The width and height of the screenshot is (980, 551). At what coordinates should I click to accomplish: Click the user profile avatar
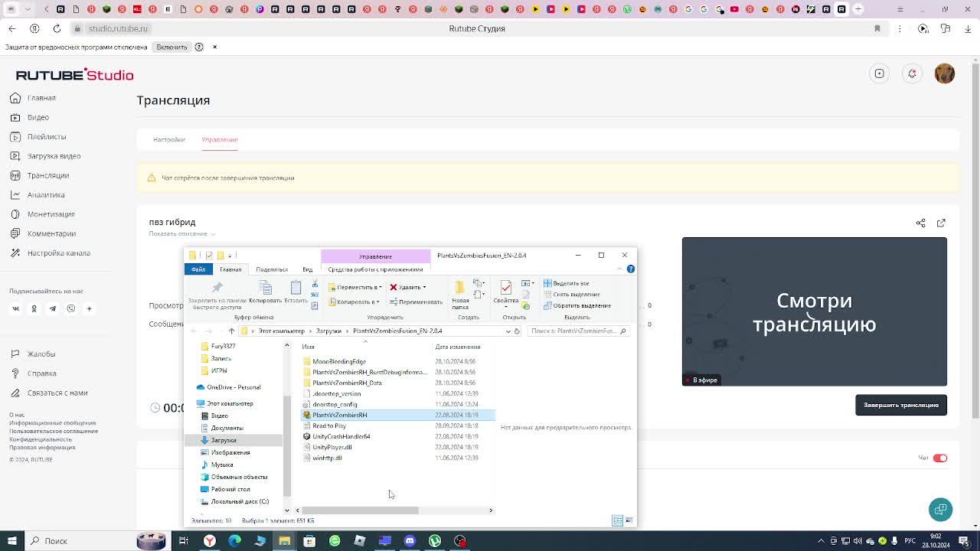click(944, 73)
